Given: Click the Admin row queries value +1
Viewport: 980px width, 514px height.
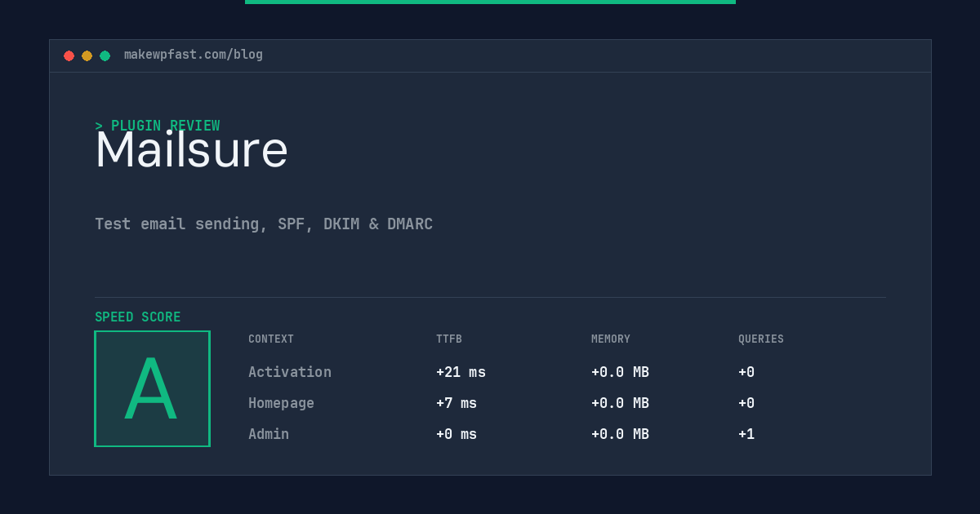Looking at the screenshot, I should pos(746,434).
